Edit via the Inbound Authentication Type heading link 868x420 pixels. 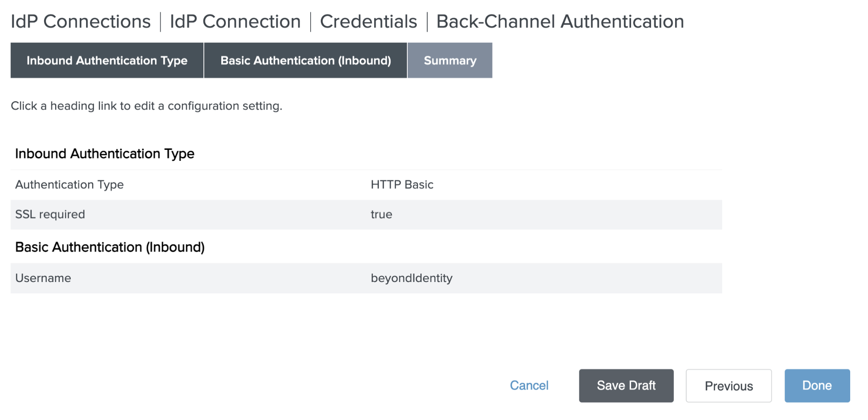105,153
